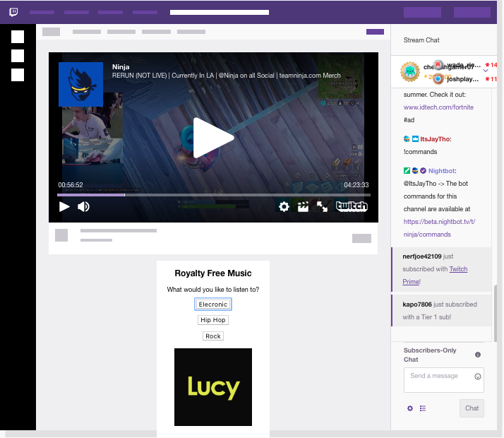504x438 pixels.
Task: Click the first top navigation placeholder link
Action: 42,12
